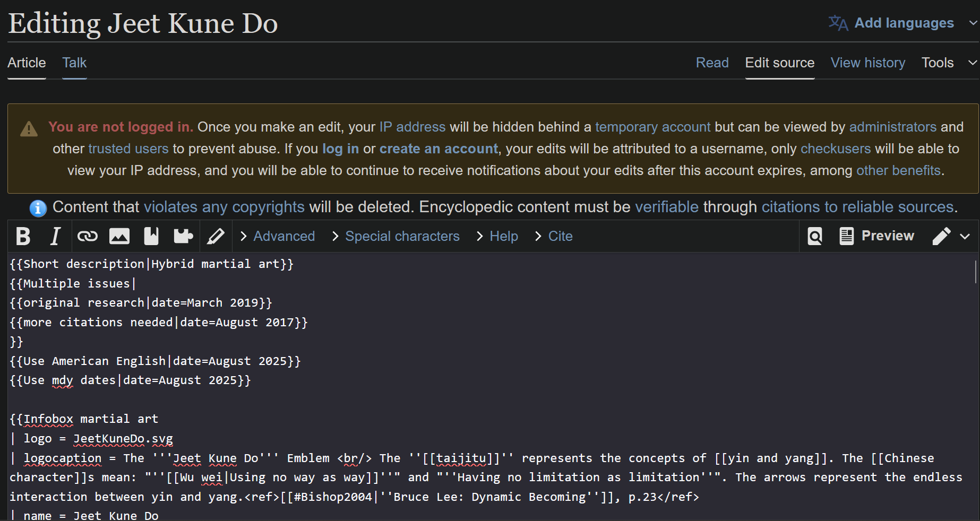Click the '{{Short description|Hybrid martial art}}' line
The height and width of the screenshot is (521, 980).
point(152,264)
